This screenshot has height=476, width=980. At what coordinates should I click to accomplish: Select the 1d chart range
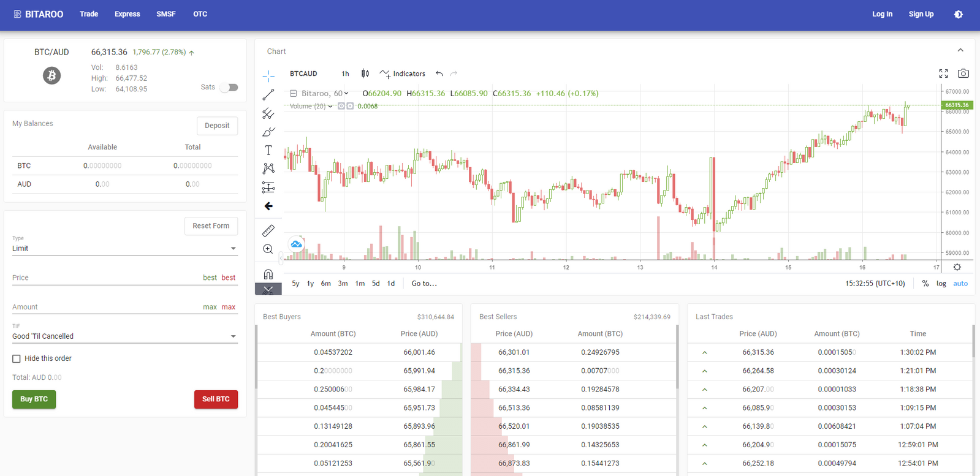coord(391,284)
